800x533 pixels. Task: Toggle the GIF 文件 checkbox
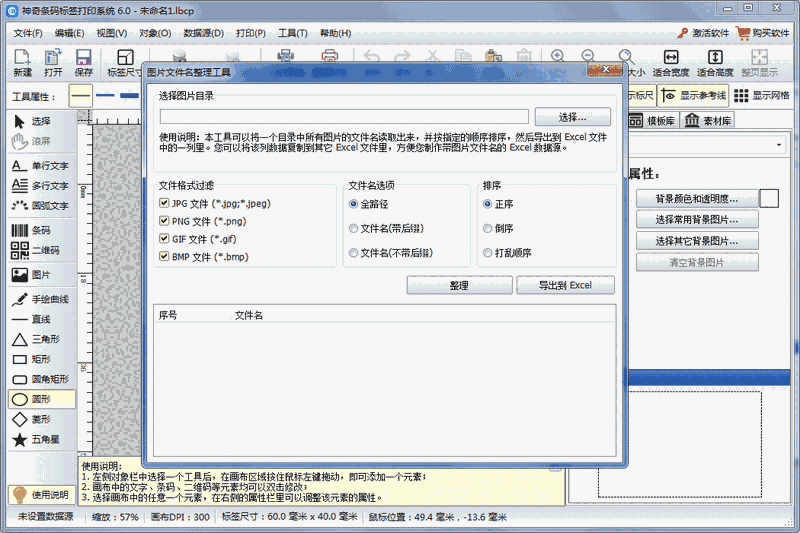pyautogui.click(x=164, y=239)
